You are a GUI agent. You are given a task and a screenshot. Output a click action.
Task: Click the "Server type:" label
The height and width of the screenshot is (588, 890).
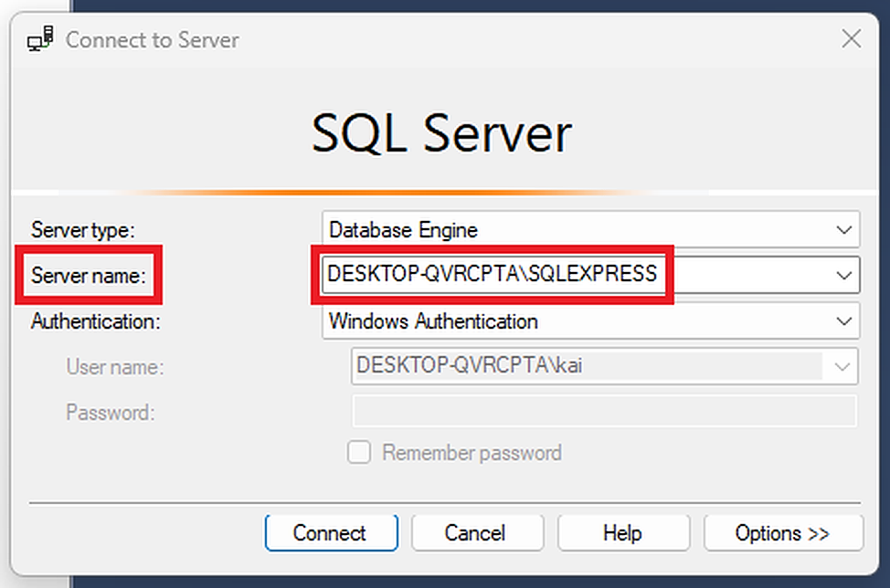pyautogui.click(x=83, y=229)
